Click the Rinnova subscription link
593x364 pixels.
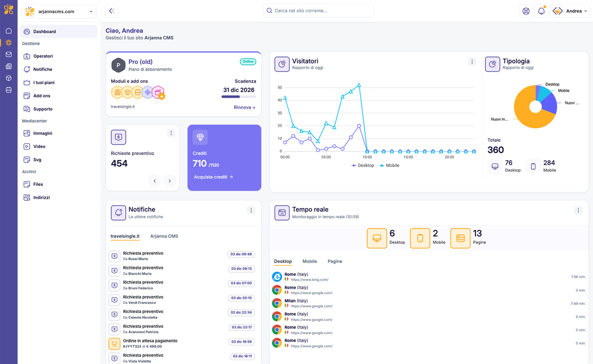click(x=244, y=107)
